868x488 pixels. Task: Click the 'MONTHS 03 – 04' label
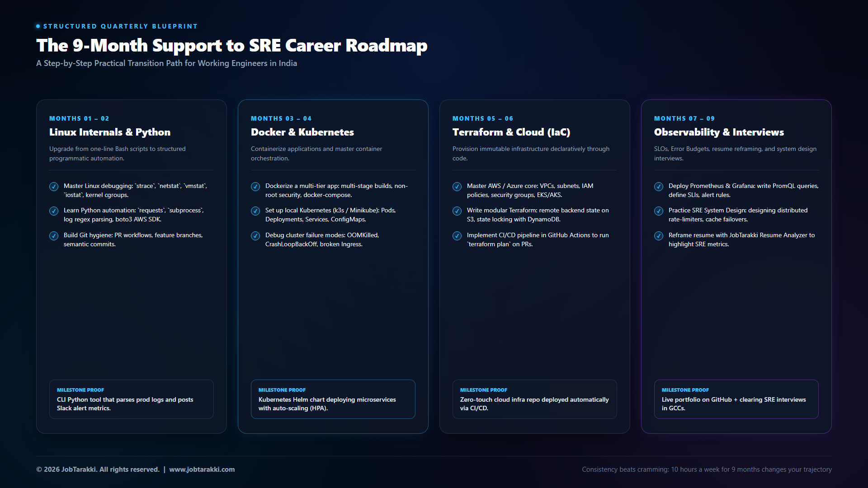tap(281, 118)
